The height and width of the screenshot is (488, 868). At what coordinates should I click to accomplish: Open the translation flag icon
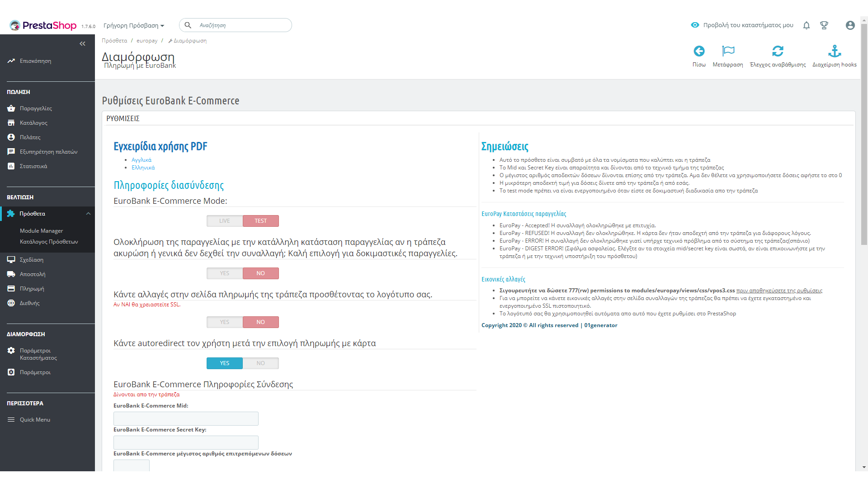tap(728, 51)
